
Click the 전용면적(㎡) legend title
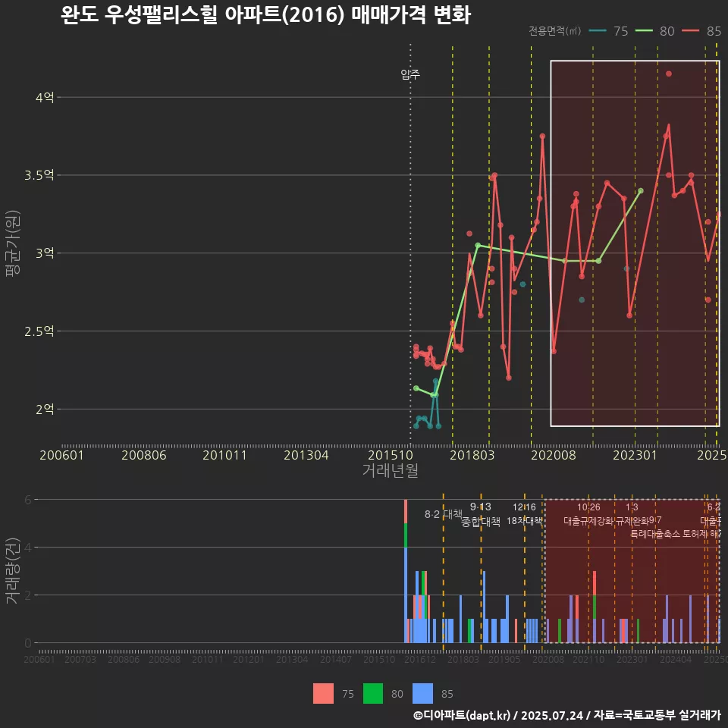(555, 31)
